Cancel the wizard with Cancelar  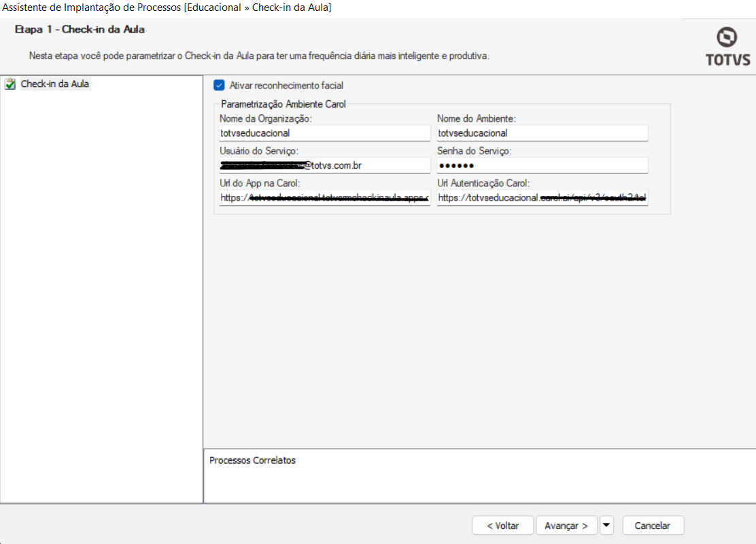(x=653, y=525)
